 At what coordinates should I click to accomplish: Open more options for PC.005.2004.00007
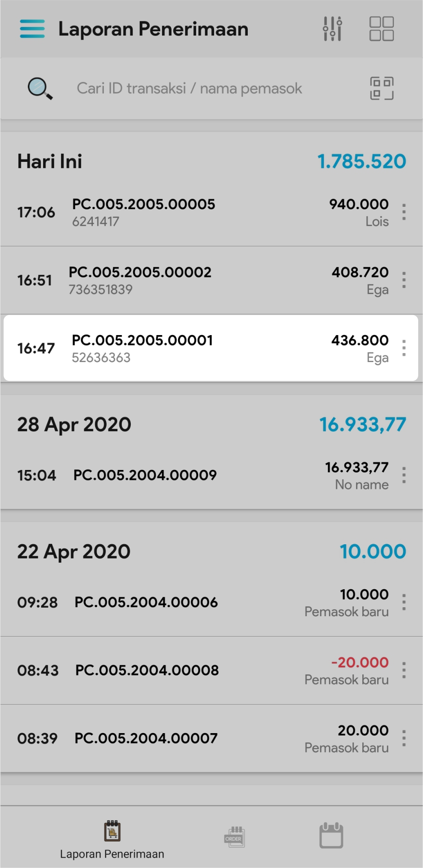click(404, 738)
